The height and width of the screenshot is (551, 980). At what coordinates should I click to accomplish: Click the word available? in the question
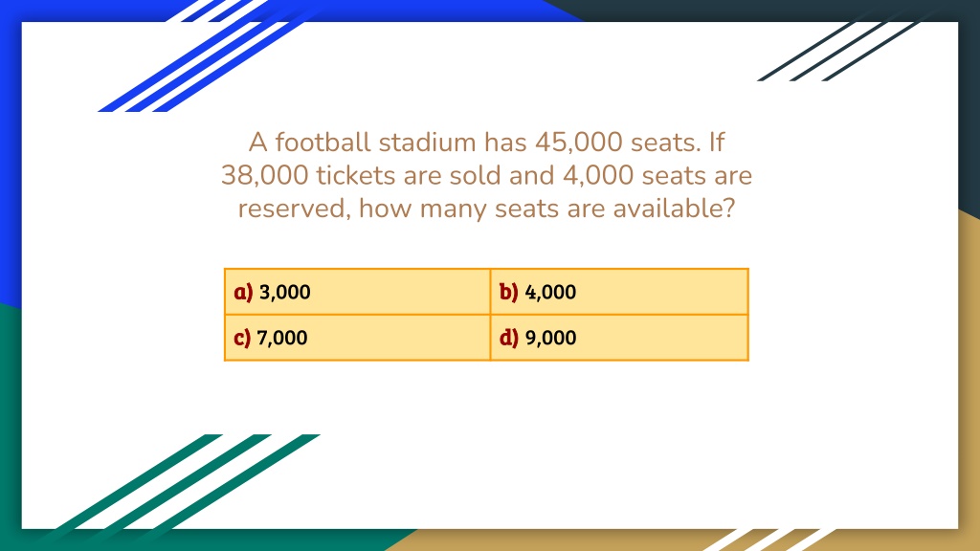tap(674, 209)
